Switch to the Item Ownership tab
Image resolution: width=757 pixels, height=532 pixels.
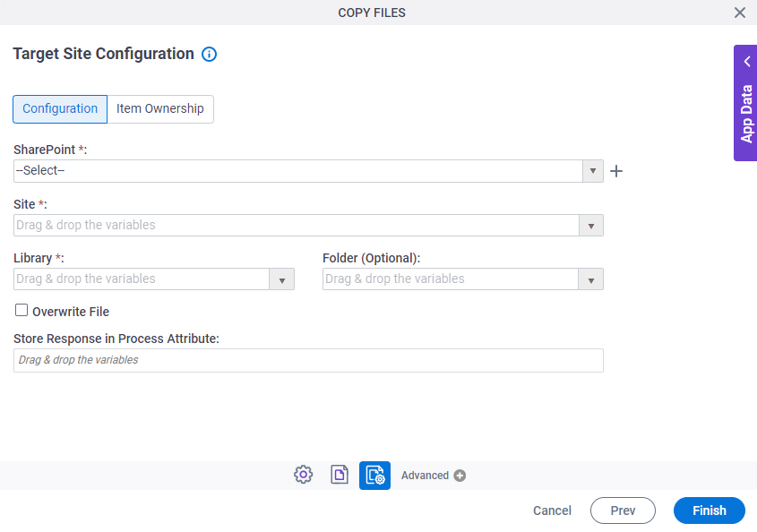coord(160,109)
